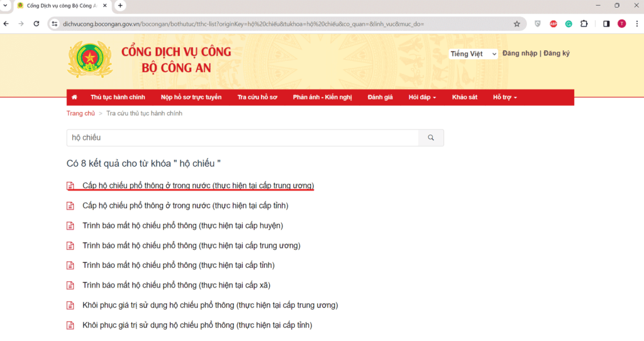This screenshot has height=341, width=644.
Task: Click document icon beside first passport result
Action: pos(70,186)
